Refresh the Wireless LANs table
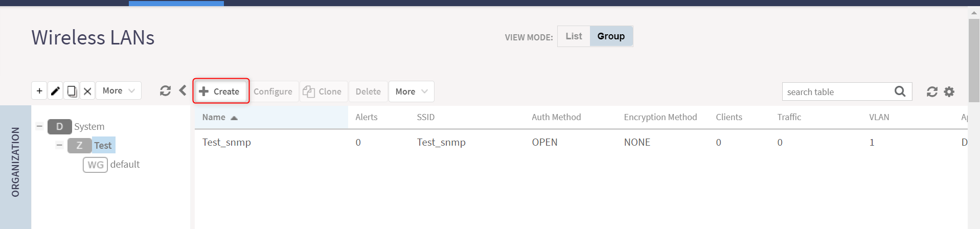Screen dimensions: 980x229 tap(932, 91)
